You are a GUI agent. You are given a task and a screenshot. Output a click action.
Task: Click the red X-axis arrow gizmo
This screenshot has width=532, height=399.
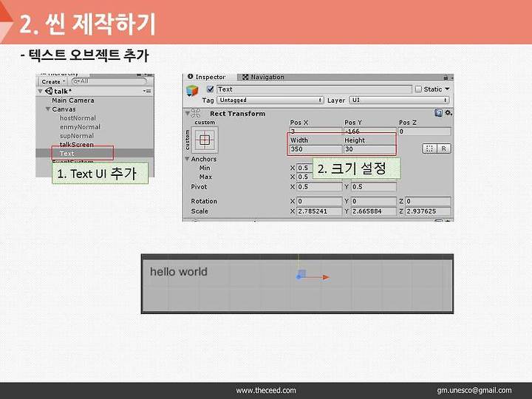pos(325,278)
